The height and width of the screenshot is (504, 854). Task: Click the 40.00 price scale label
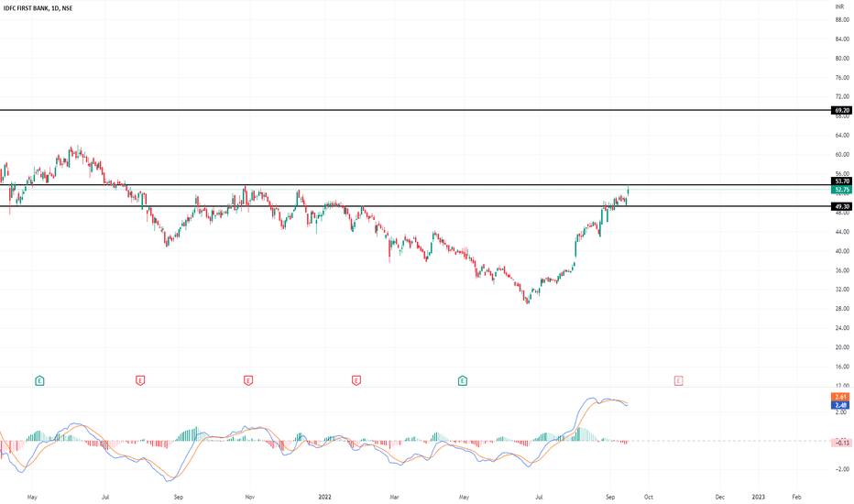tap(842, 251)
